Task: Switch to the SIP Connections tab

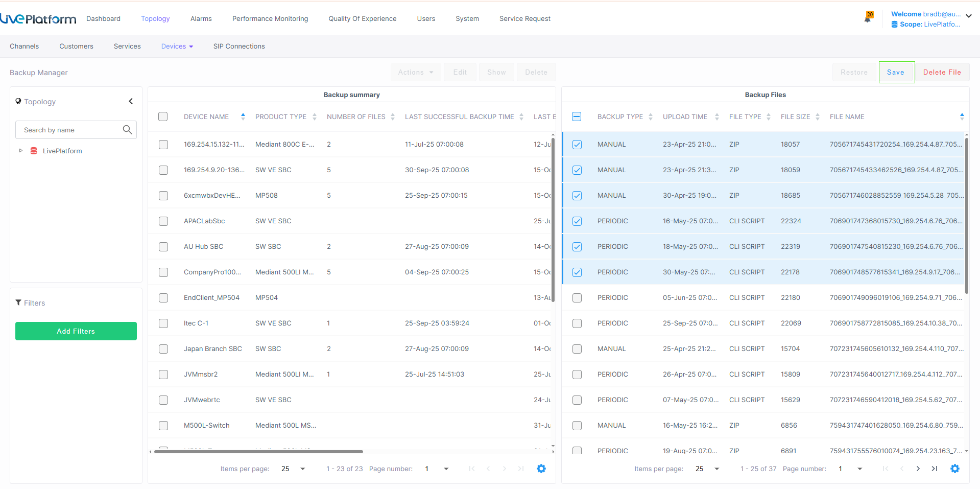Action: 239,46
